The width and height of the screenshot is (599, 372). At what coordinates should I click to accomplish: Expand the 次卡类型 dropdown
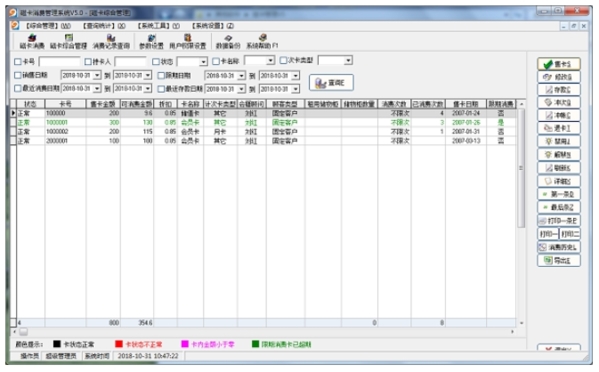(x=348, y=60)
